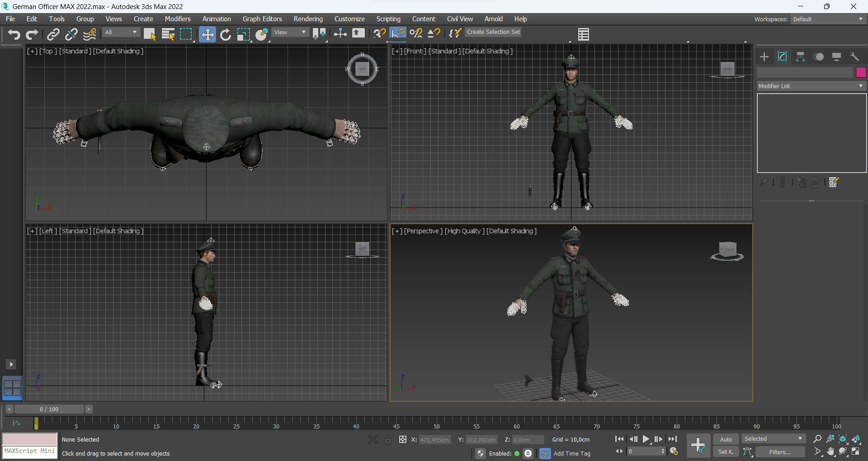The image size is (868, 461).
Task: Click Add Time Tag
Action: click(572, 453)
